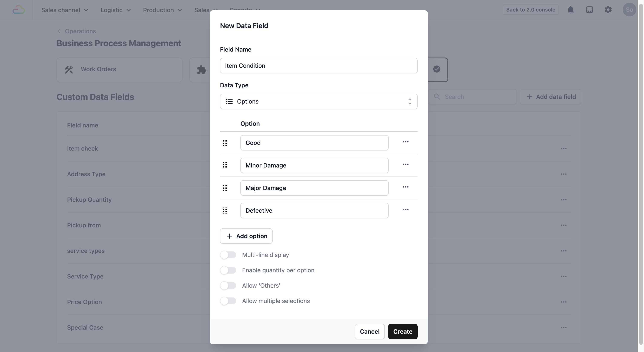
Task: Open three-dot menu for Minor Damage option
Action: point(405,164)
